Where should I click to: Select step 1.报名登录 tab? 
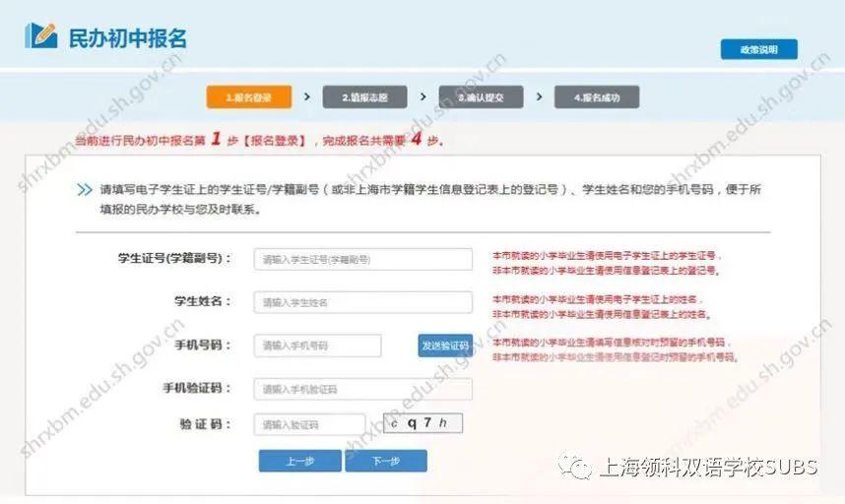coord(248,97)
